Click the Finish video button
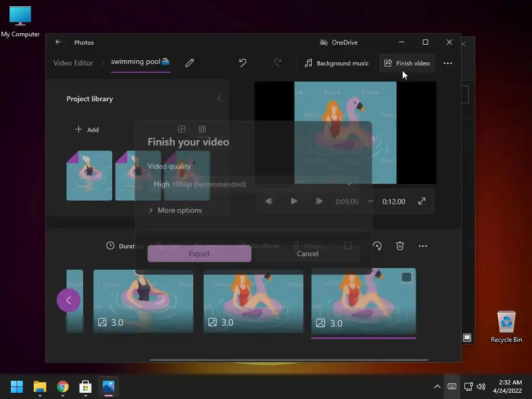The height and width of the screenshot is (399, 532). 407,63
